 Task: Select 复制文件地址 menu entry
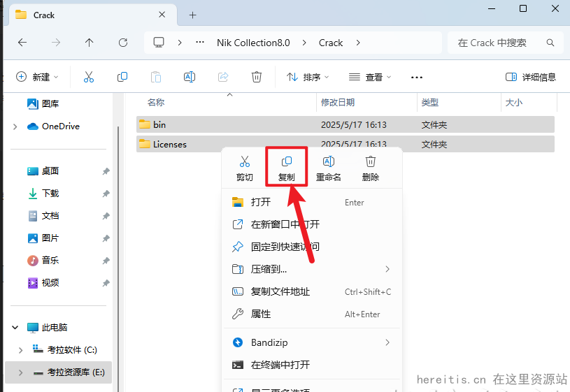[x=312, y=292]
